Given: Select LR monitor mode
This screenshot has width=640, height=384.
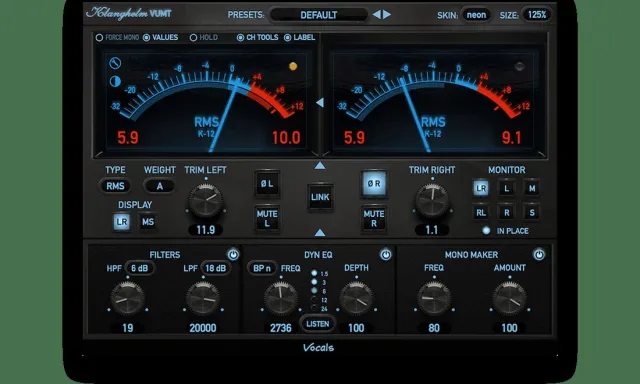Looking at the screenshot, I should (x=481, y=189).
